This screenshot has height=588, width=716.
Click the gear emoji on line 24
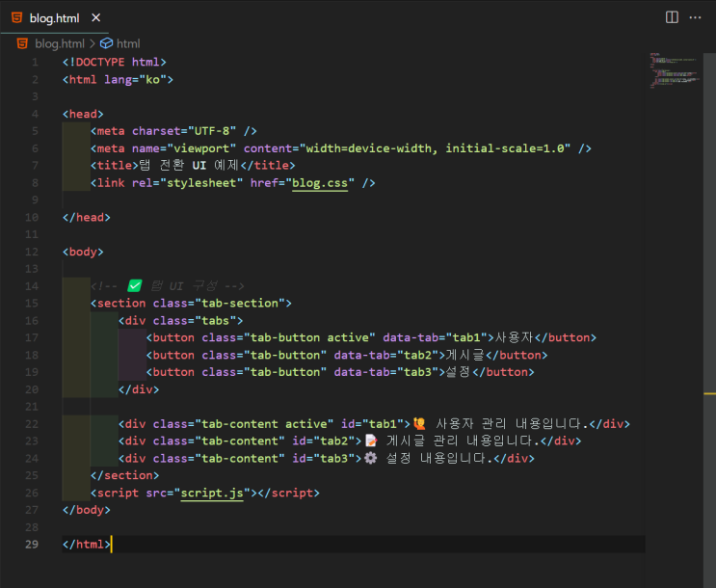coord(371,458)
